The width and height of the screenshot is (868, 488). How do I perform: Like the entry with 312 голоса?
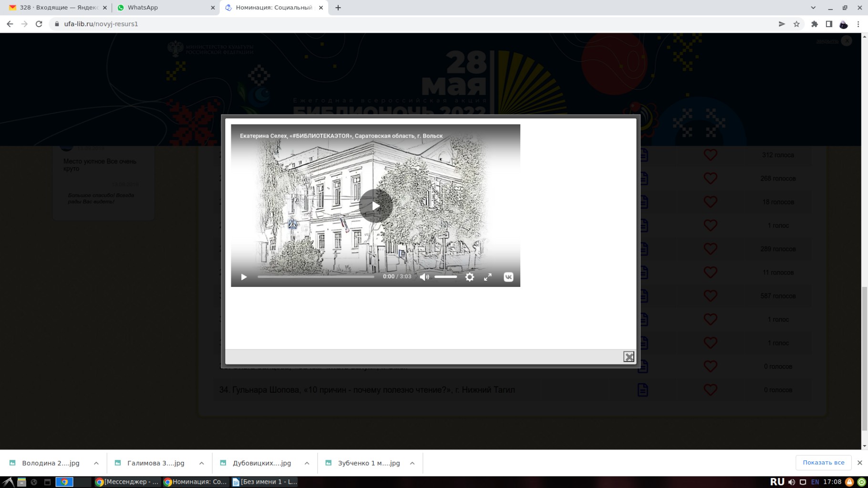[x=710, y=155]
